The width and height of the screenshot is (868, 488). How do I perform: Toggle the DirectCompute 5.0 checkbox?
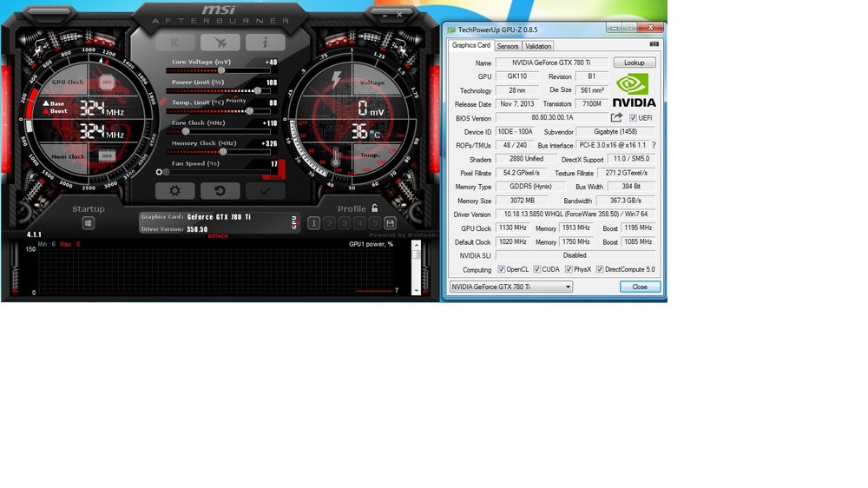coord(600,269)
